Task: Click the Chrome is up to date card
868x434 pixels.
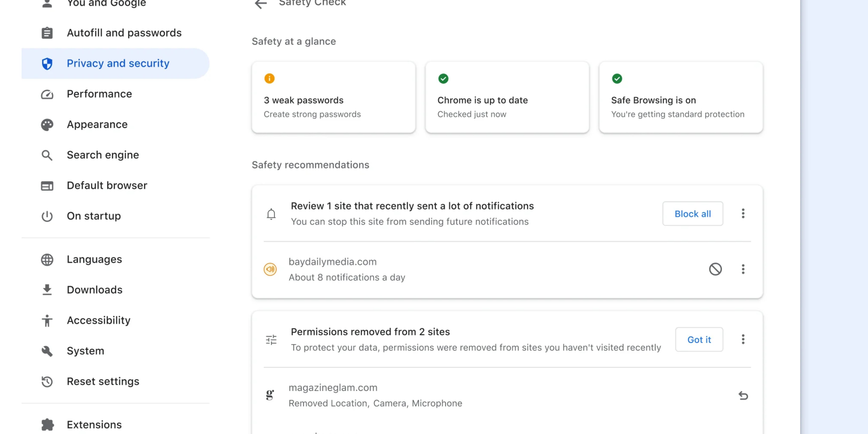Action: (x=507, y=97)
